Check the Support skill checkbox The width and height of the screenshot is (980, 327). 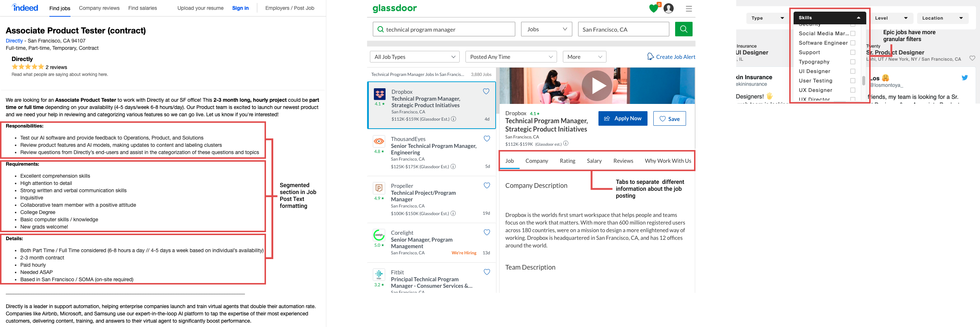[x=852, y=52]
